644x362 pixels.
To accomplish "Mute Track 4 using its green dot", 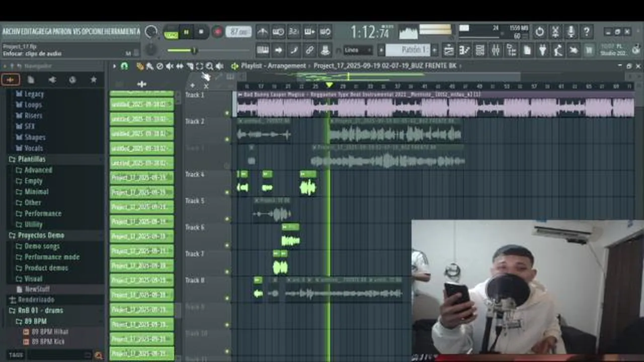I will [227, 193].
